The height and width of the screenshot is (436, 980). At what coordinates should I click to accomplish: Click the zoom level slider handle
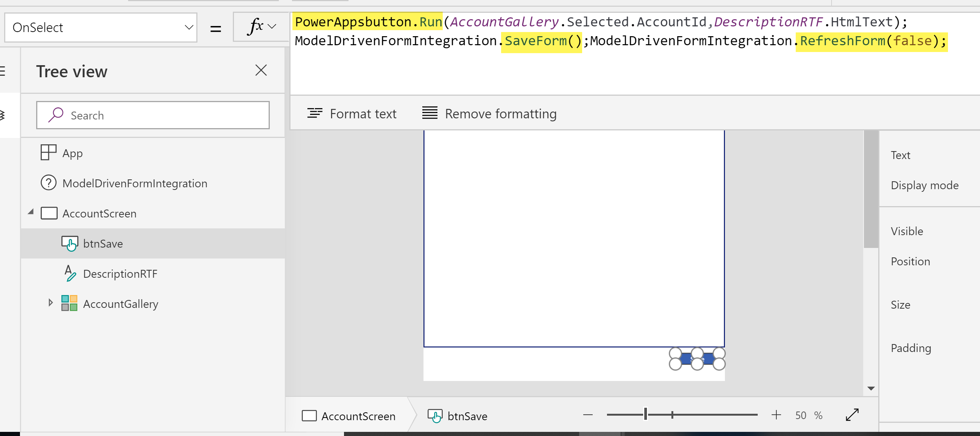click(x=645, y=414)
